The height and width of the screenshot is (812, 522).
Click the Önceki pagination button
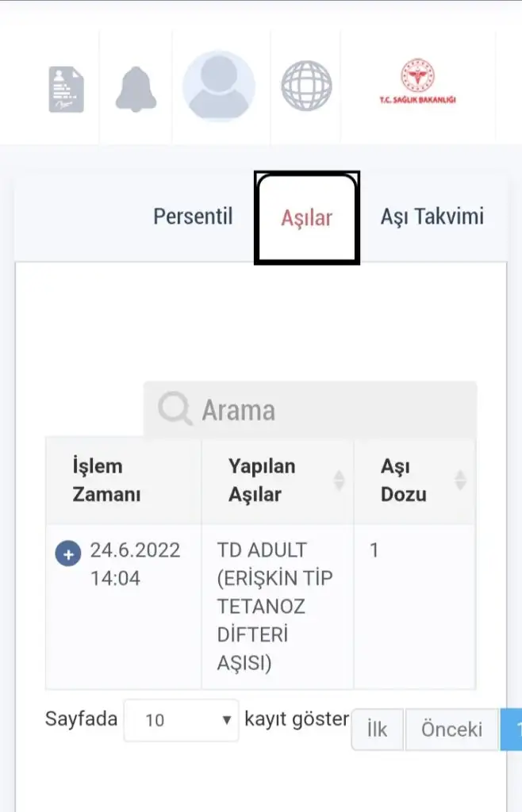451,730
